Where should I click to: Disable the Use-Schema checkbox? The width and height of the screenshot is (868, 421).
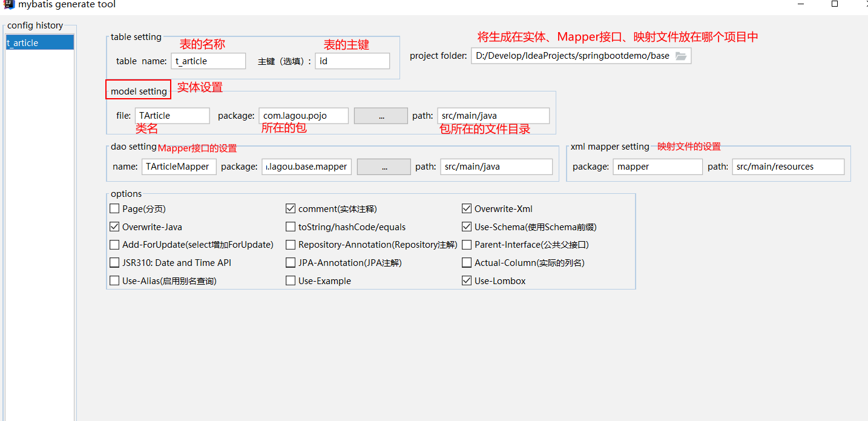[467, 227]
